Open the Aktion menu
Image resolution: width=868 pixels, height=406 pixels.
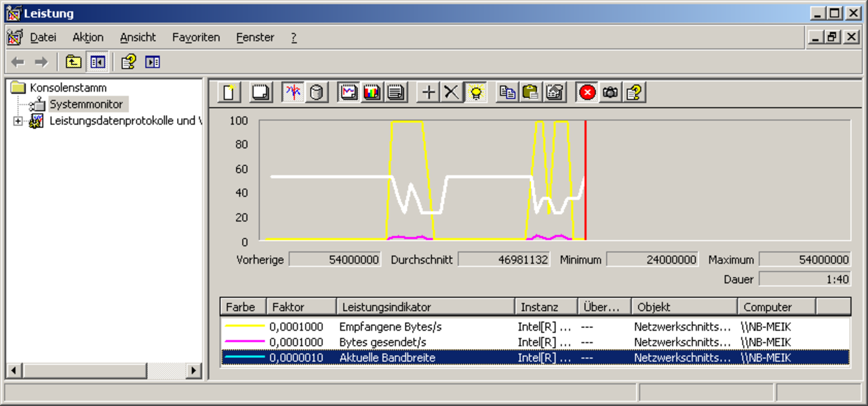[88, 37]
